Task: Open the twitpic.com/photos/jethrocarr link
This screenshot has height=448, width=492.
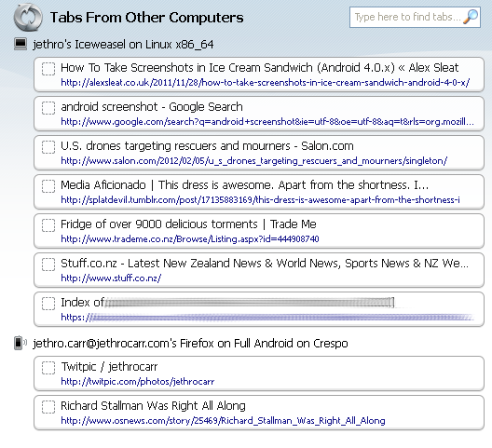Action: (137, 382)
